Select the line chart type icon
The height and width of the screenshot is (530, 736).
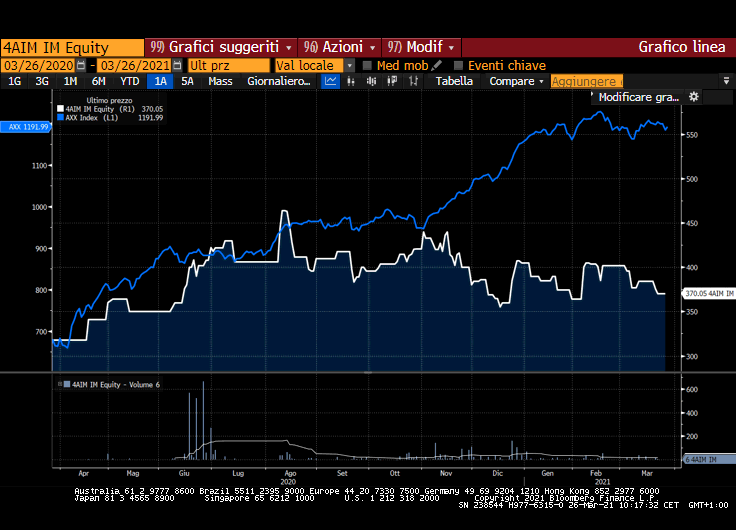pyautogui.click(x=330, y=81)
